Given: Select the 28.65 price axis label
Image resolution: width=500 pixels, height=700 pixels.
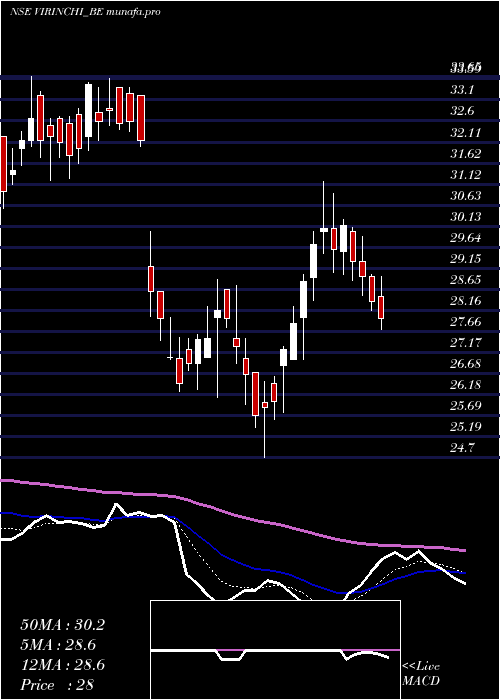Looking at the screenshot, I should tap(466, 279).
